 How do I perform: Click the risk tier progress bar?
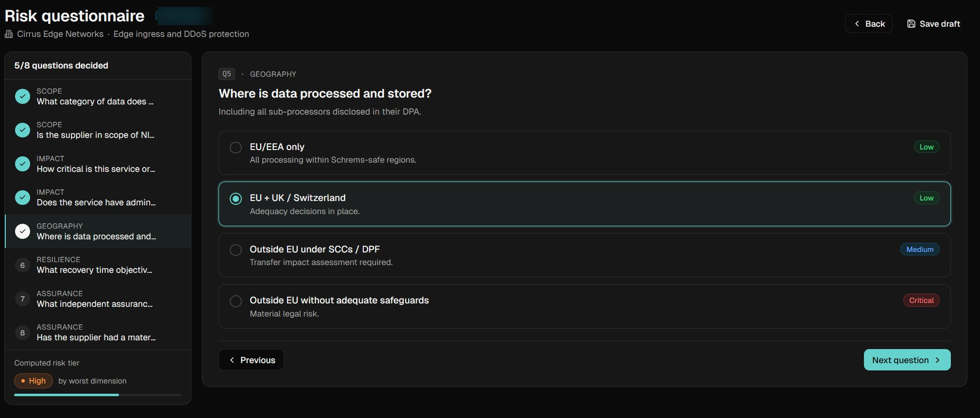[x=98, y=395]
